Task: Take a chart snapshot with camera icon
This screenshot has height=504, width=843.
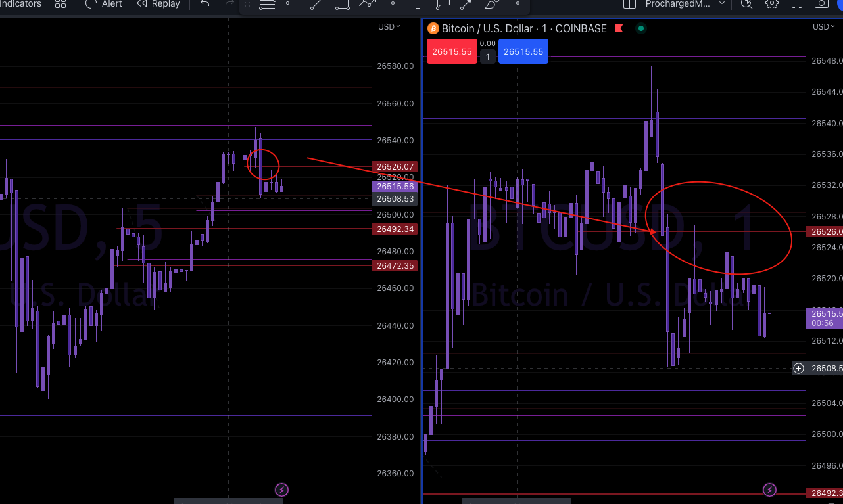Action: tap(821, 4)
